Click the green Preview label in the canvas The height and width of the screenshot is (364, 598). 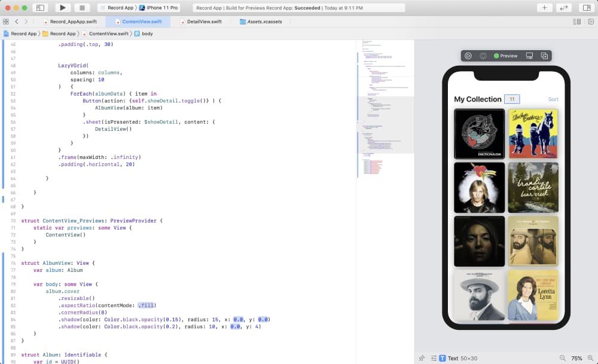pos(505,56)
